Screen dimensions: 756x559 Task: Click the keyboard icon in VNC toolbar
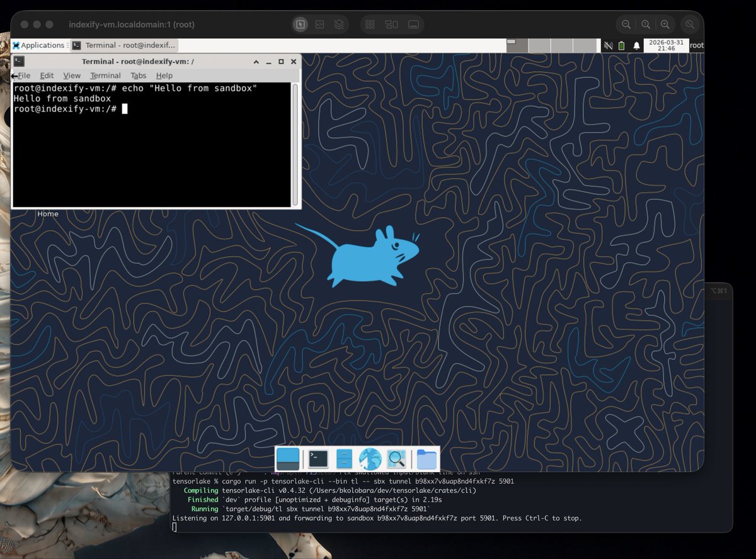pyautogui.click(x=413, y=25)
